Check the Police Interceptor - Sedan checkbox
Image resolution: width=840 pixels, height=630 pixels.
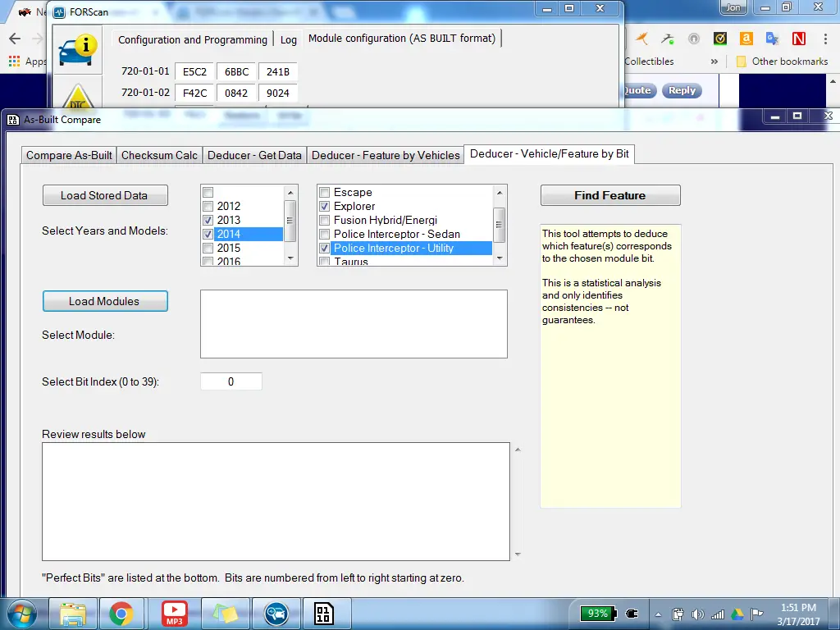pos(324,234)
